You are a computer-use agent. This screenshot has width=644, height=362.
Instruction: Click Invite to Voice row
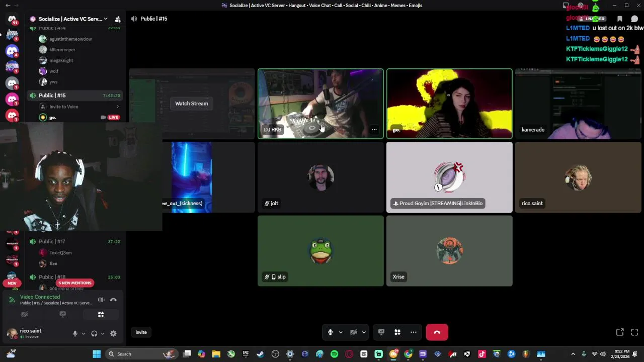[79, 107]
